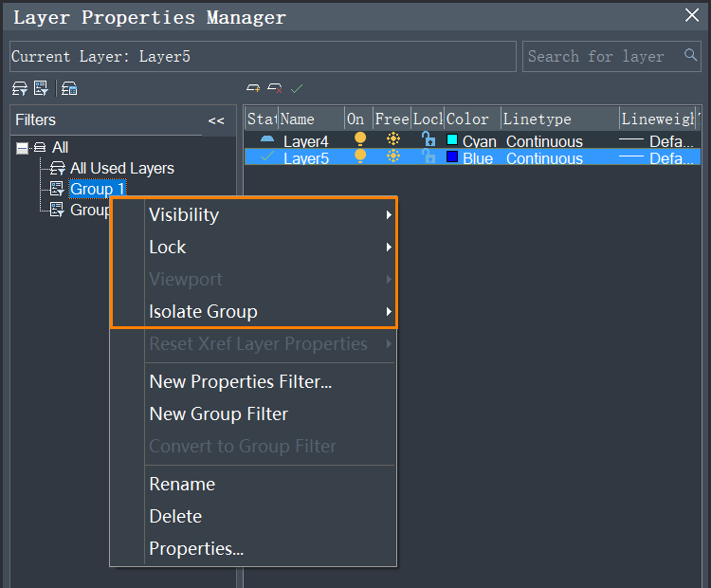Collapse the All filters tree node
The width and height of the screenshot is (711, 588).
click(x=23, y=148)
